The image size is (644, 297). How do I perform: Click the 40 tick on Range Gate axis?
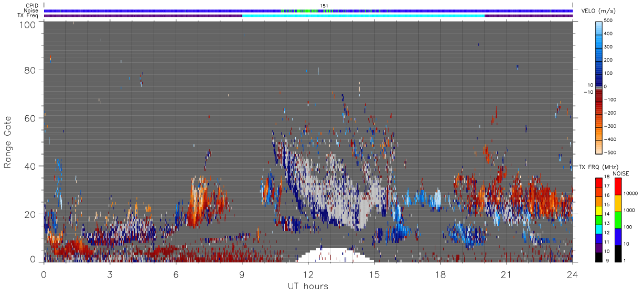[29, 166]
